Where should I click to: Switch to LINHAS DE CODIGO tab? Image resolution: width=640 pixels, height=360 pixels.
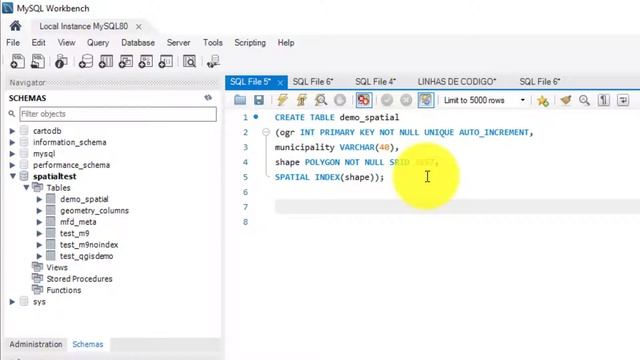[x=457, y=82]
